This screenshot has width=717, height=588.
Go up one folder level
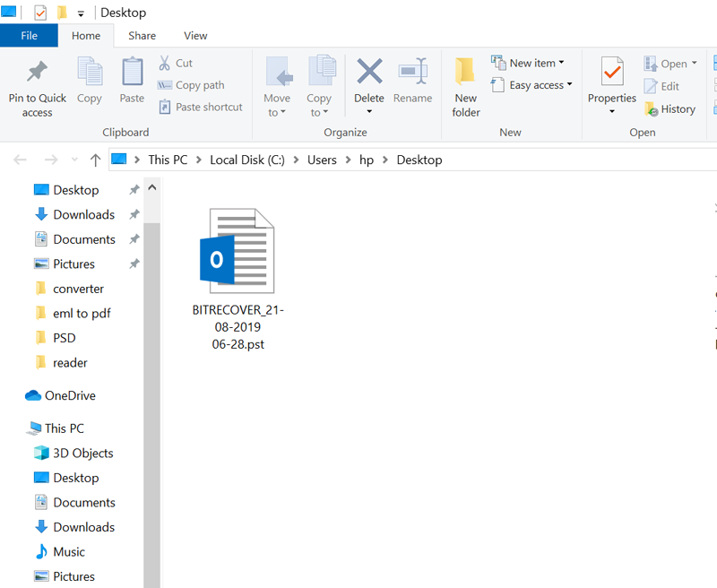[x=95, y=160]
